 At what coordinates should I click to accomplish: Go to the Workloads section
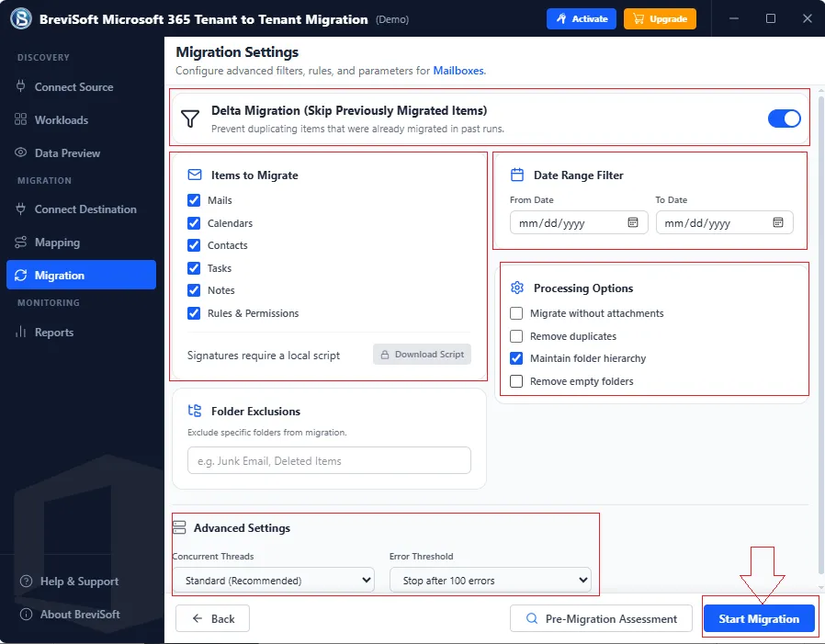point(82,120)
